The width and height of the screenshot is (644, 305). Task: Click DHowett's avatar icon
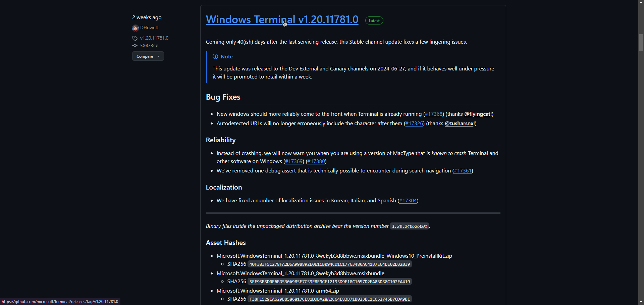tap(135, 28)
